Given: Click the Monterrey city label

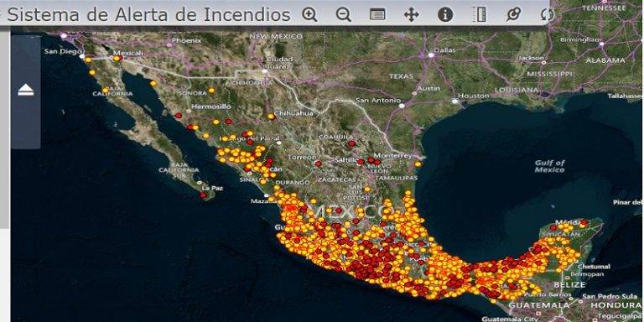Looking at the screenshot, I should (x=393, y=156).
